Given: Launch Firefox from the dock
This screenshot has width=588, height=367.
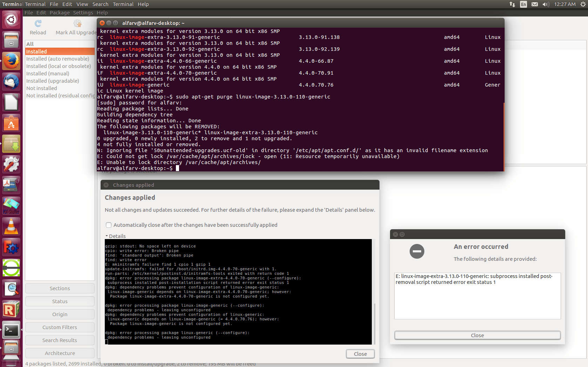Looking at the screenshot, I should [12, 61].
